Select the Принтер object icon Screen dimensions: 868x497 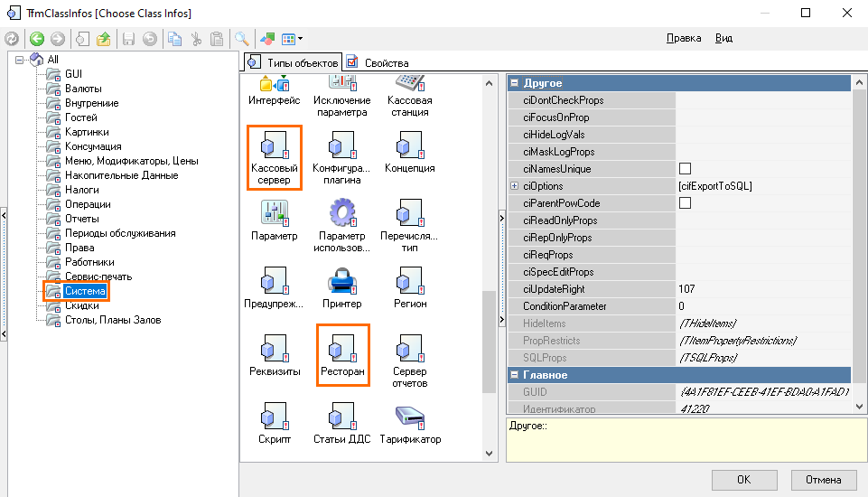coord(343,286)
